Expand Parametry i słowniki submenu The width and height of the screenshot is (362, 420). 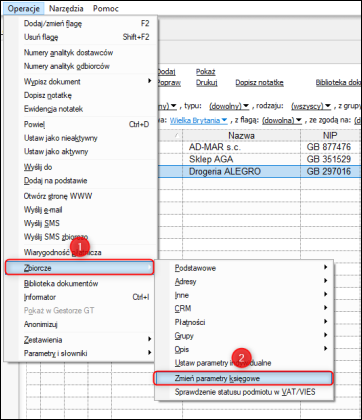(x=81, y=353)
